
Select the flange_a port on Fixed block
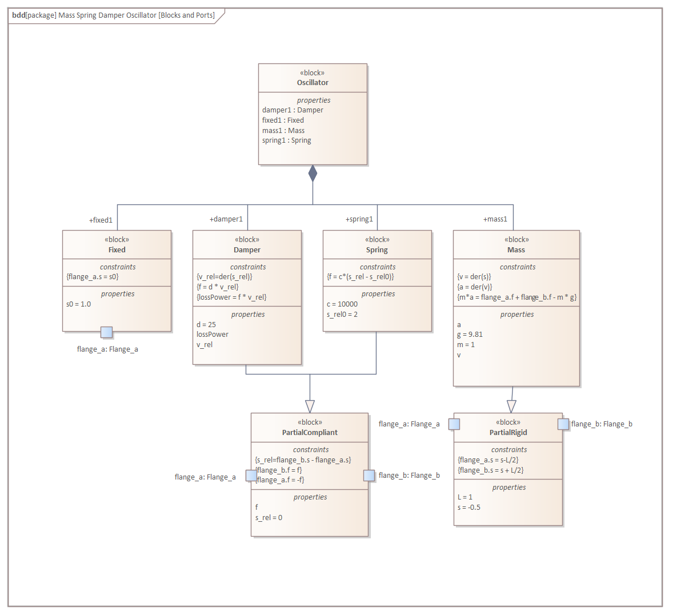click(106, 332)
